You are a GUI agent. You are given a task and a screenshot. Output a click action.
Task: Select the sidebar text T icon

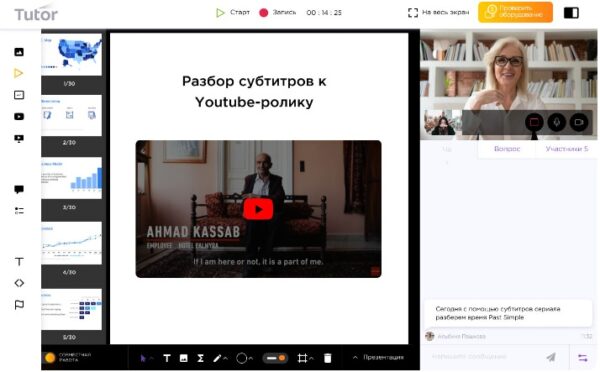19,261
